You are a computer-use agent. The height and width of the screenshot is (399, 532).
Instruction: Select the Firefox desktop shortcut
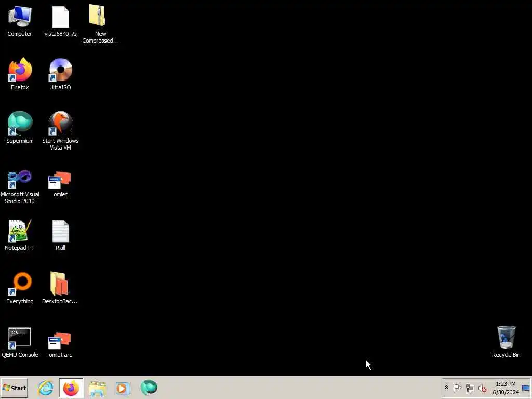tap(20, 74)
